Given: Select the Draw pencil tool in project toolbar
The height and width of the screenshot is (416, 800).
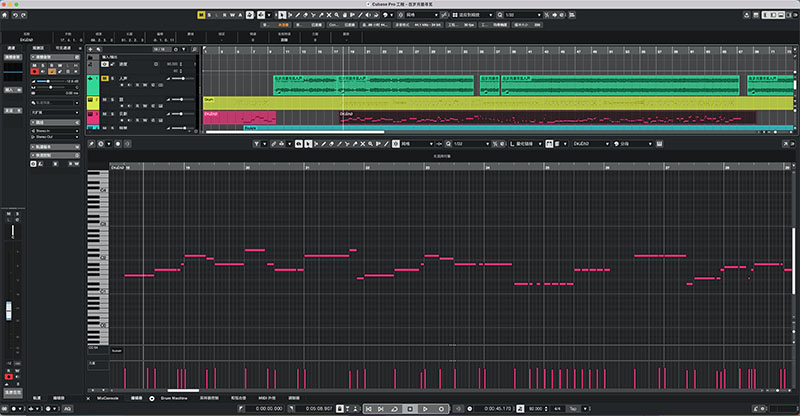Looking at the screenshot, I should tap(298, 15).
